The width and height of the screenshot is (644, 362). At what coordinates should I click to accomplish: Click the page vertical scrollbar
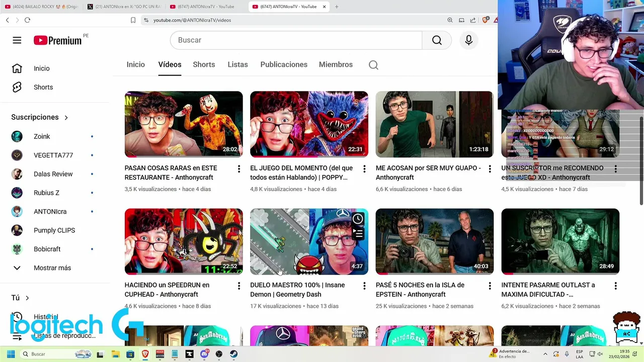641,161
